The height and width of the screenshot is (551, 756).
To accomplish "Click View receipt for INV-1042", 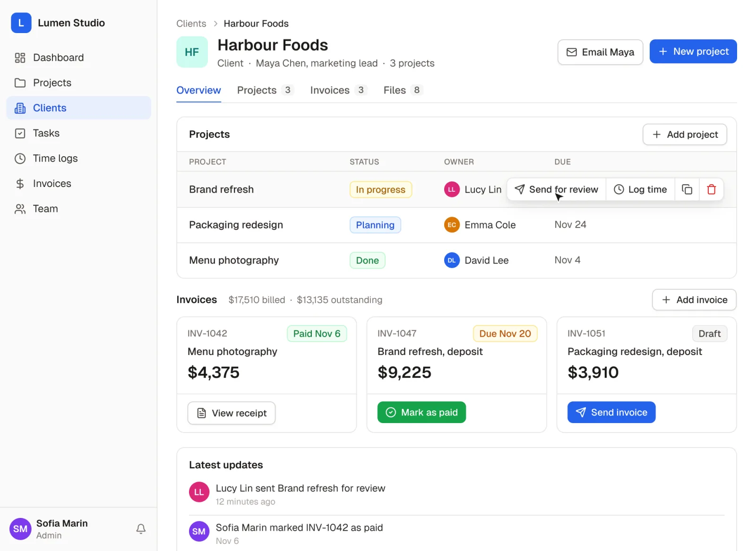I will tap(232, 413).
